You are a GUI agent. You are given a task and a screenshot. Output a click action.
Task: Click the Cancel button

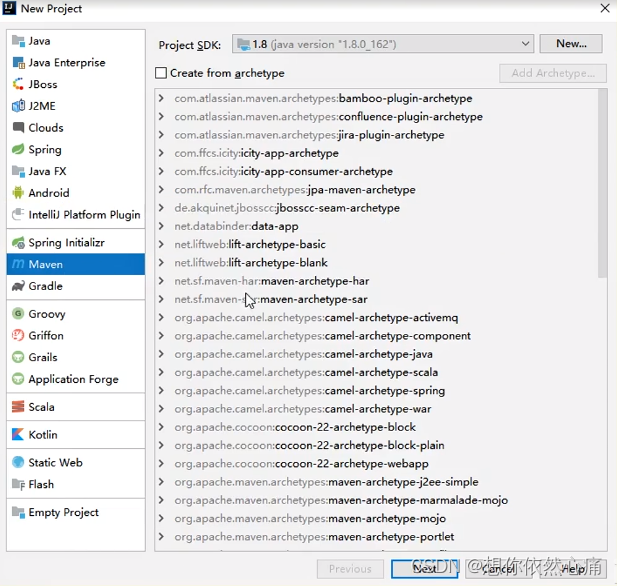point(499,569)
